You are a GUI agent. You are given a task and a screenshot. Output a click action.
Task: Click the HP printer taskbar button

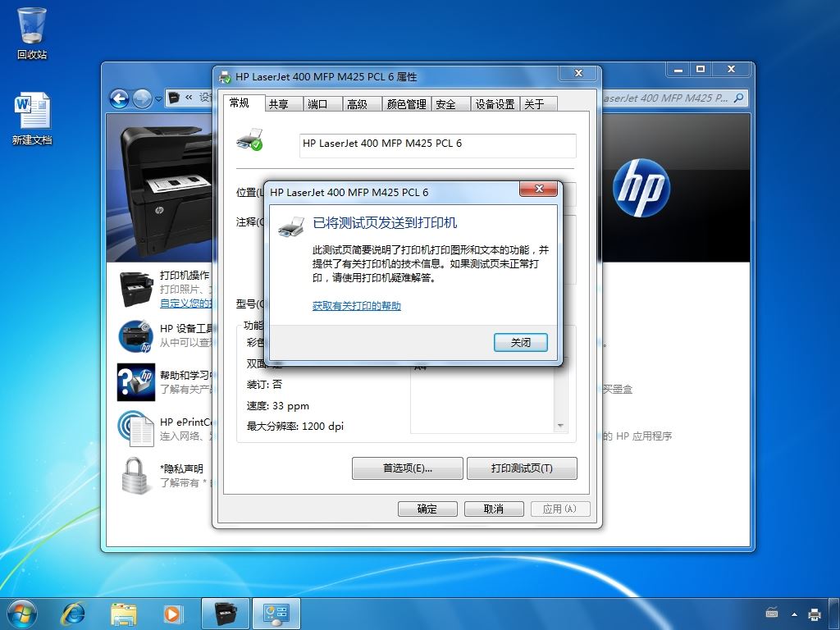click(225, 614)
